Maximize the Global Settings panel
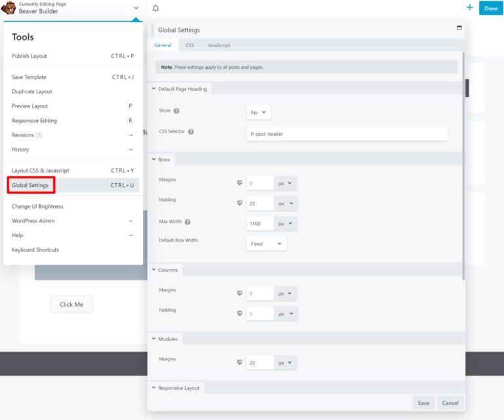This screenshot has width=504, height=420. (459, 28)
